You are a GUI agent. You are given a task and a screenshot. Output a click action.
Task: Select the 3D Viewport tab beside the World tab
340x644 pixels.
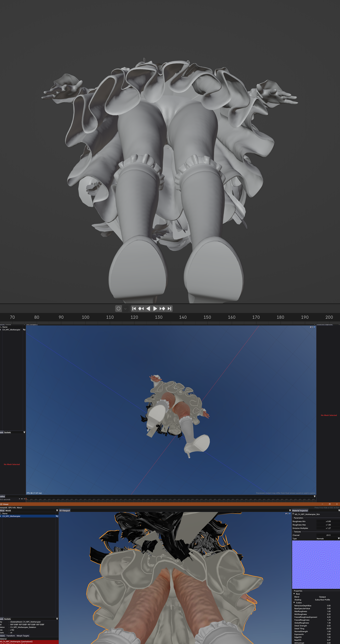point(65,511)
